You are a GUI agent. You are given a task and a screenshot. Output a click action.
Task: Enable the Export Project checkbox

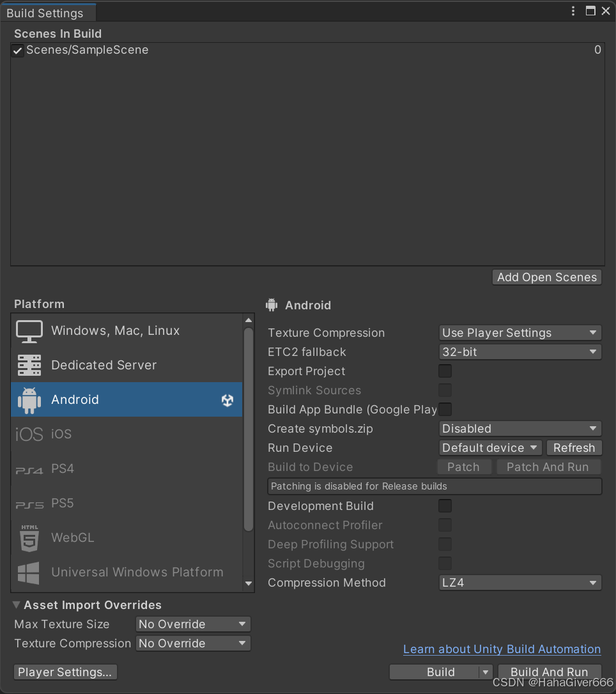pos(445,371)
